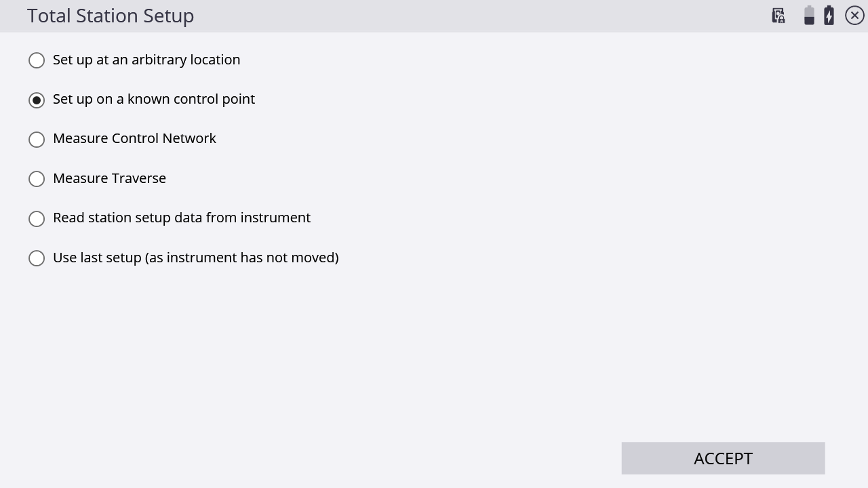Pick the Measure Traverse radio button
This screenshot has width=868, height=488.
click(x=37, y=179)
